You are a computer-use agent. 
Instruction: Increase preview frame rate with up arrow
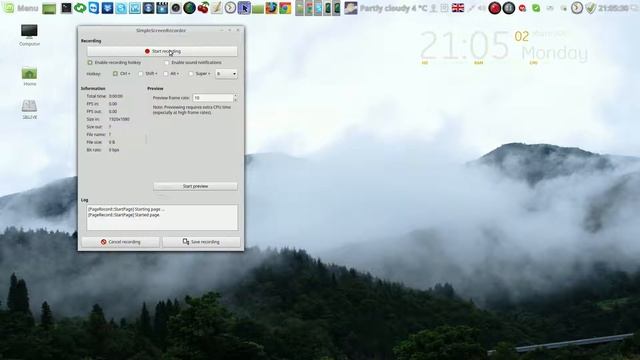coord(236,96)
